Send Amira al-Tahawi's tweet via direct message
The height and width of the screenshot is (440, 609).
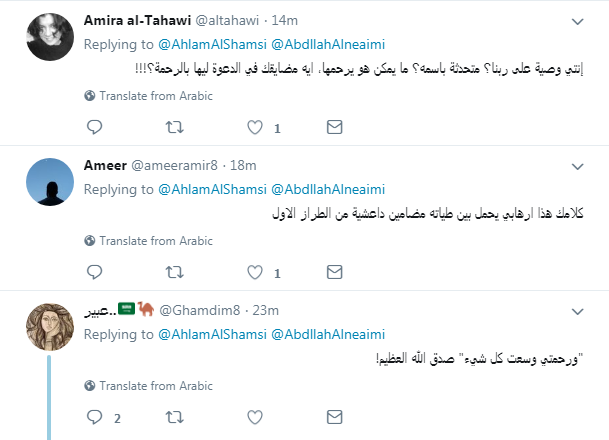point(335,127)
